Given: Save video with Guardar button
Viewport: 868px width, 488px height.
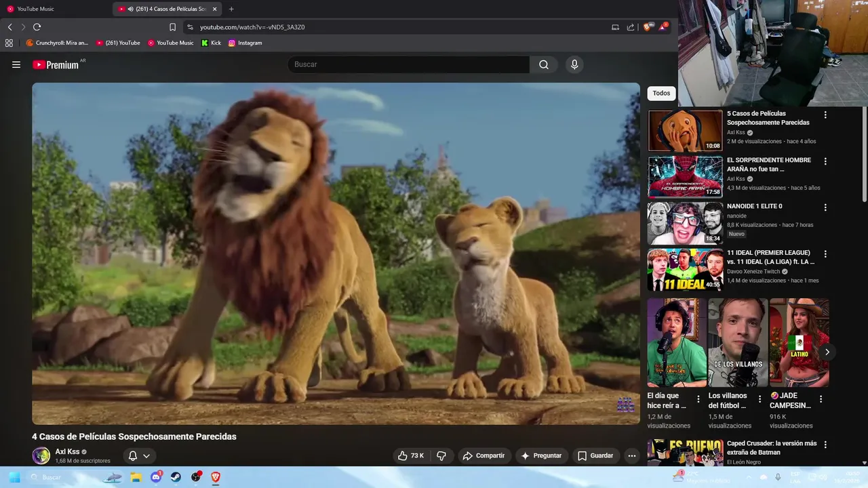Looking at the screenshot, I should pyautogui.click(x=595, y=455).
